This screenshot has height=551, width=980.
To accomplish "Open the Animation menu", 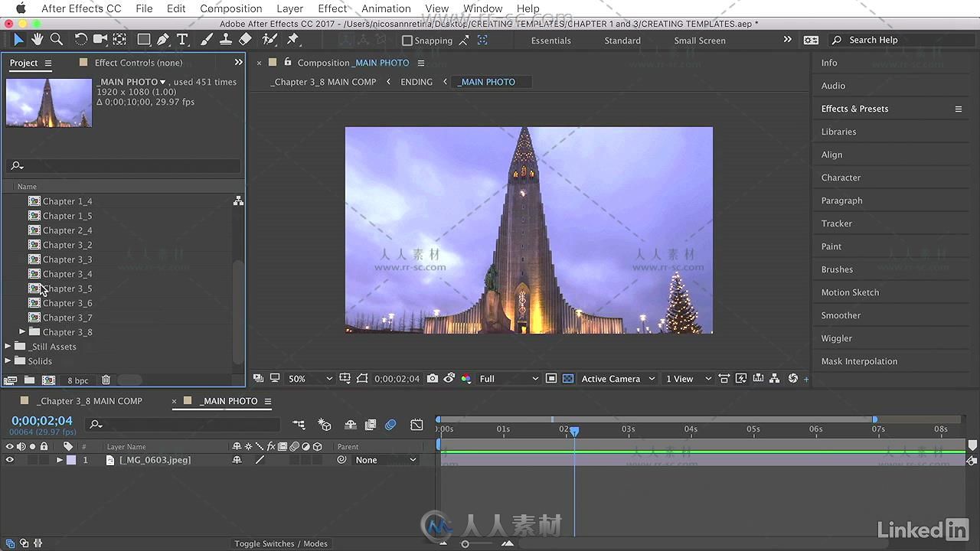I will 386,8.
